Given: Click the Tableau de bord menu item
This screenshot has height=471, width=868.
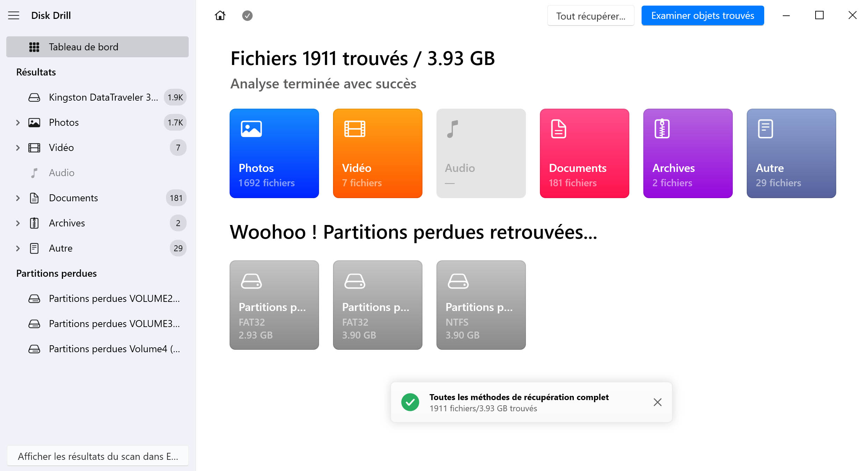Looking at the screenshot, I should click(x=97, y=47).
